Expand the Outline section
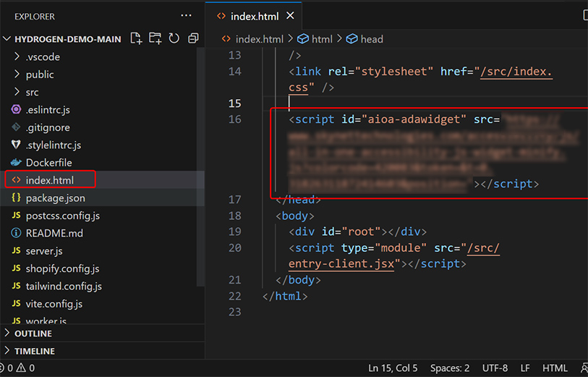The image size is (588, 377). click(x=33, y=334)
